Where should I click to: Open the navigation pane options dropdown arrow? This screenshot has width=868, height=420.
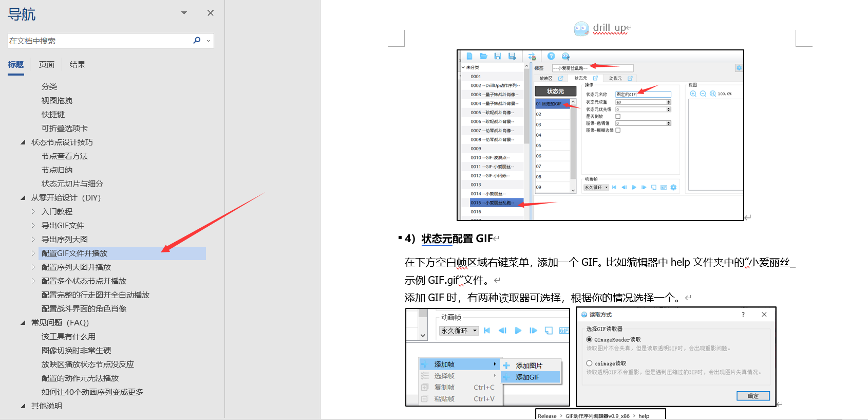[184, 13]
